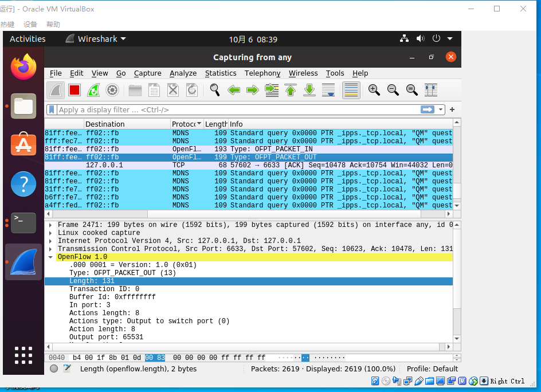This screenshot has height=392, width=541.
Task: Click the packet details horizontal scrollbar
Action: 248,347
